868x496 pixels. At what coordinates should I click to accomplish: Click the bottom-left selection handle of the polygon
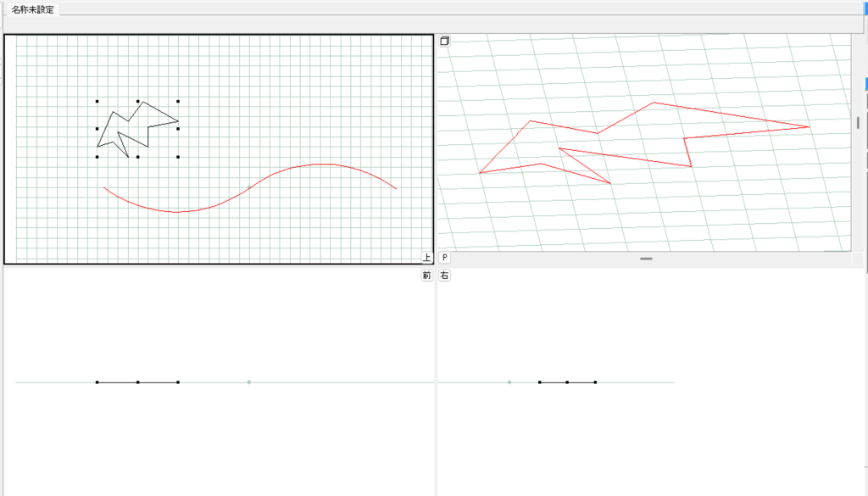point(97,157)
